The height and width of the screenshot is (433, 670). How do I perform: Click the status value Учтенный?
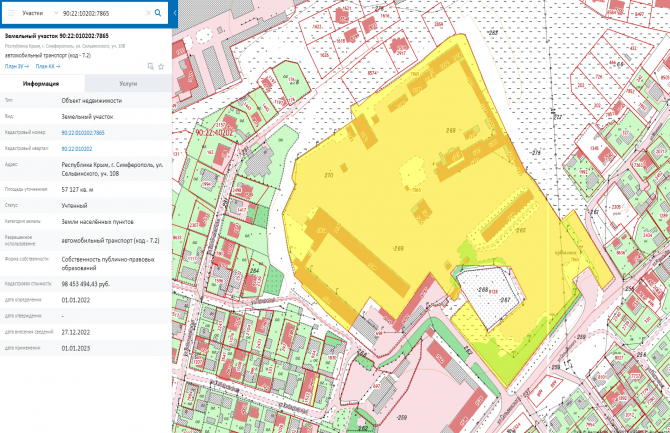(74, 206)
